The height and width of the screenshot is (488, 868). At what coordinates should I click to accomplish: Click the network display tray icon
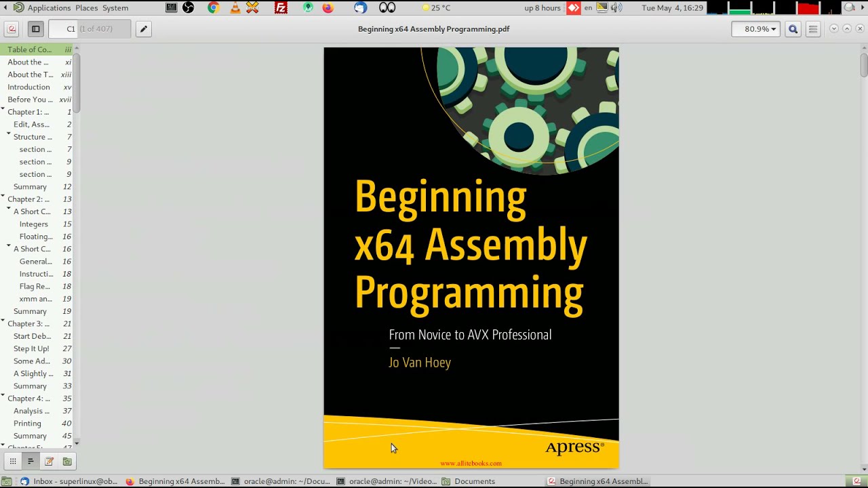602,7
